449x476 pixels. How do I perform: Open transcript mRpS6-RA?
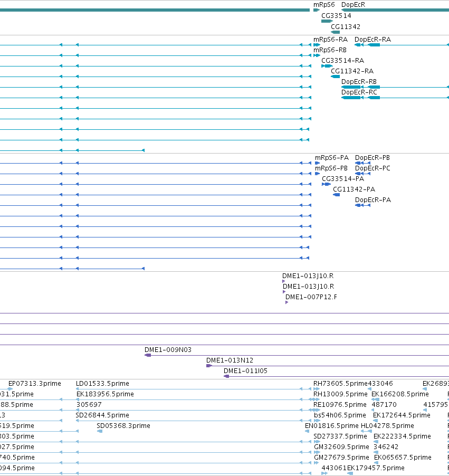point(330,40)
